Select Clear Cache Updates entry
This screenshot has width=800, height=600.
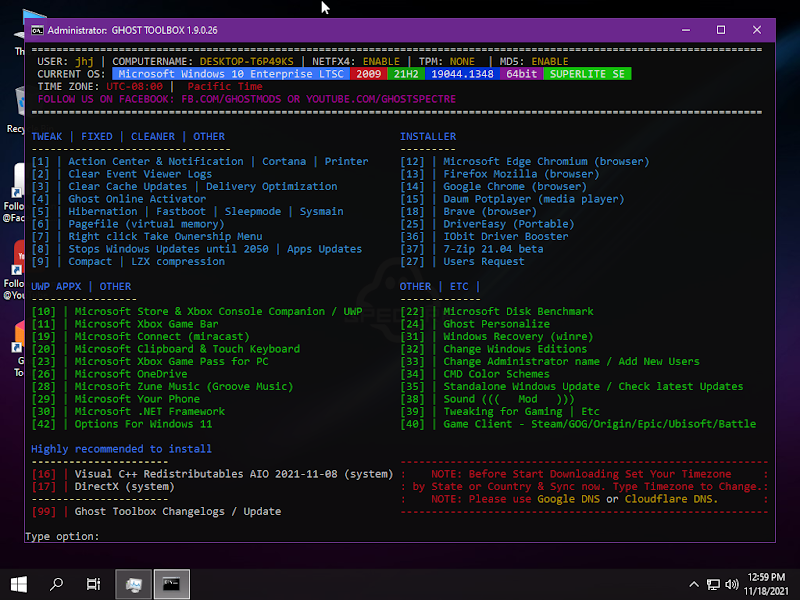[x=128, y=186]
